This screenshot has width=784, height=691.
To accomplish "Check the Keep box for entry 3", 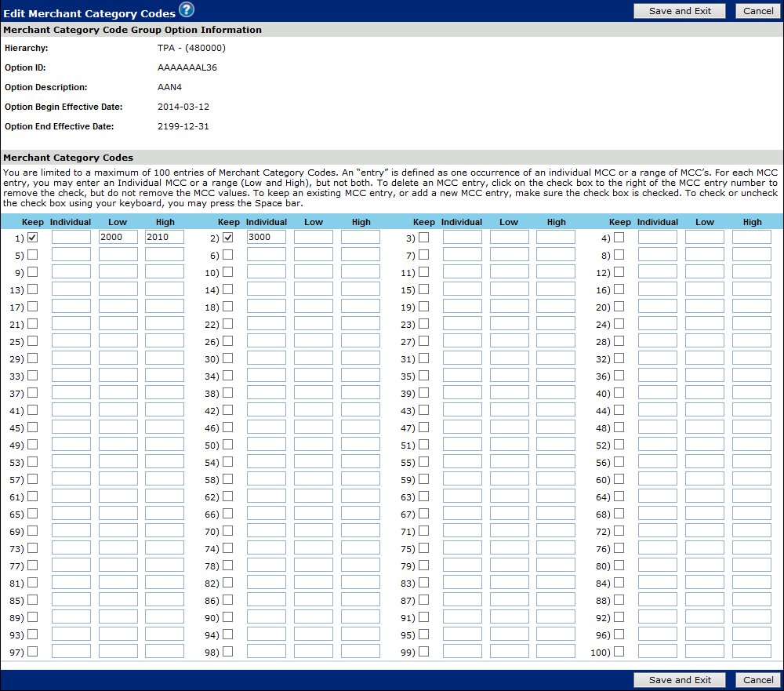I will coord(423,237).
